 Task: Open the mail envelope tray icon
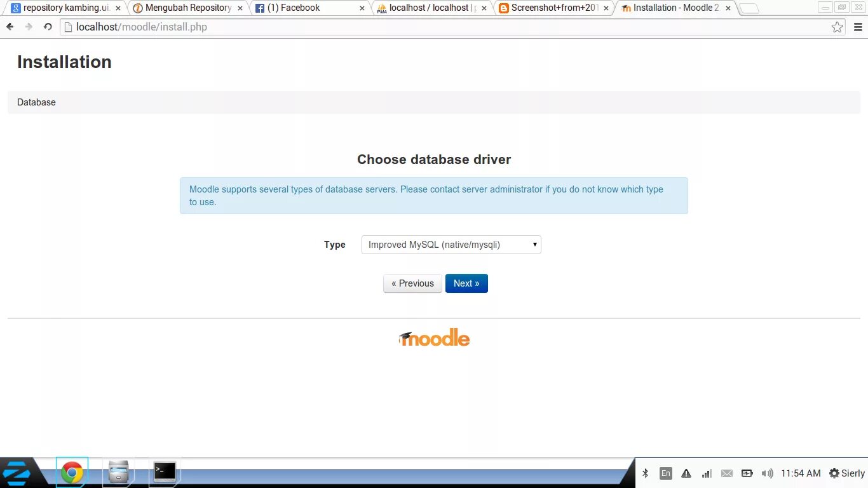(x=727, y=473)
